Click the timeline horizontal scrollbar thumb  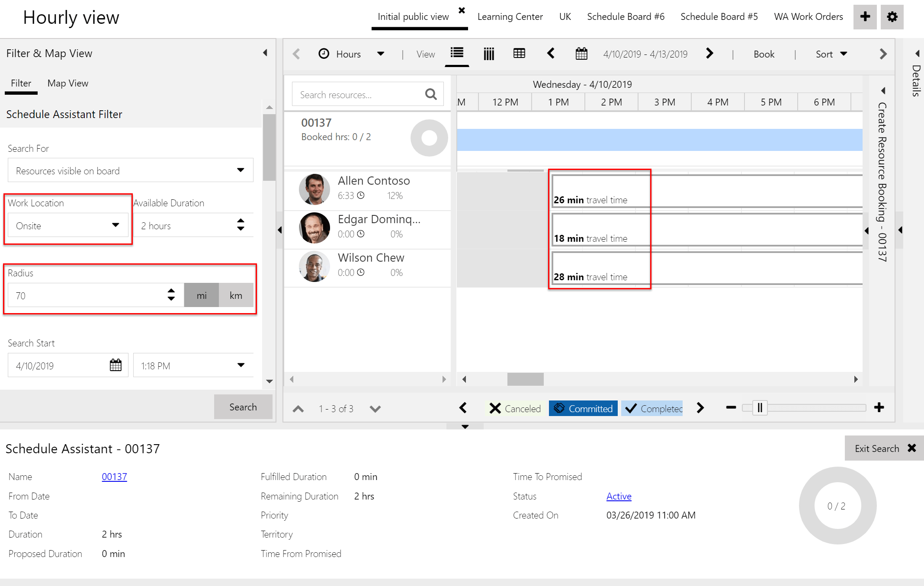[x=525, y=379]
